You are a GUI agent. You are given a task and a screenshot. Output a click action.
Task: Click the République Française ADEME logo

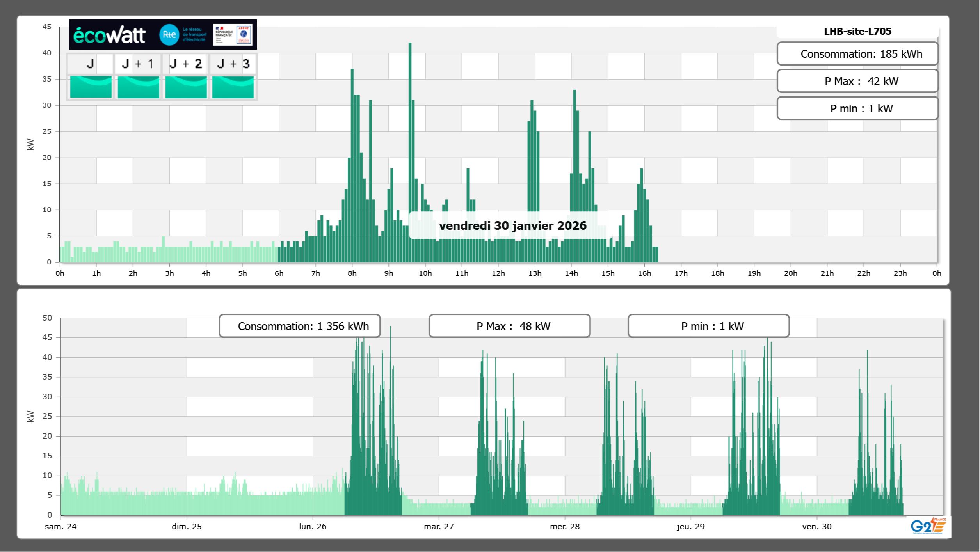pyautogui.click(x=233, y=35)
